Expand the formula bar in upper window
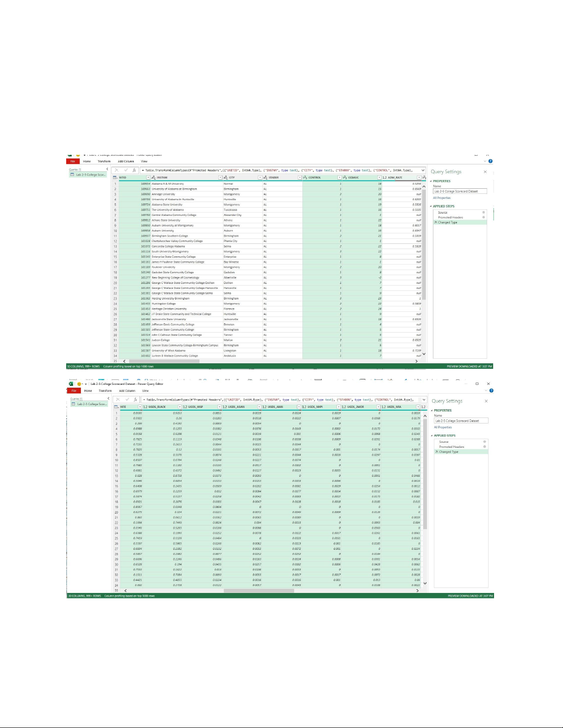Viewport: 563px width, 728px height. [423, 170]
